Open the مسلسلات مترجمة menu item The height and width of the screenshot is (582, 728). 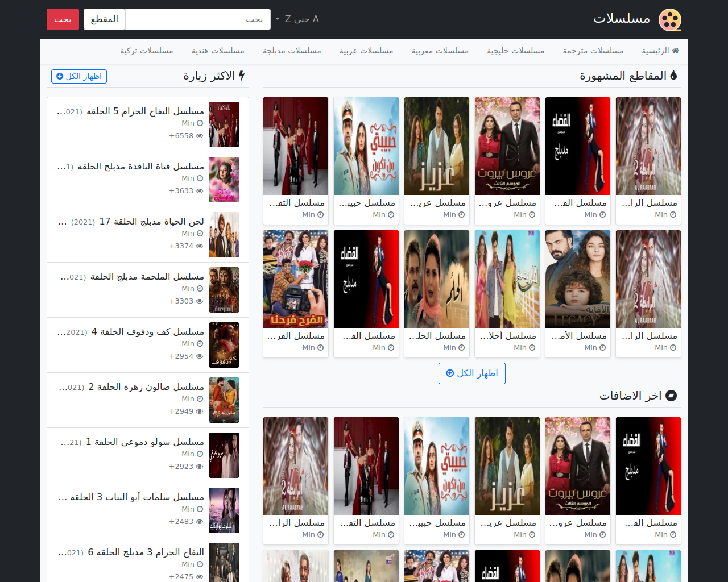click(x=593, y=51)
